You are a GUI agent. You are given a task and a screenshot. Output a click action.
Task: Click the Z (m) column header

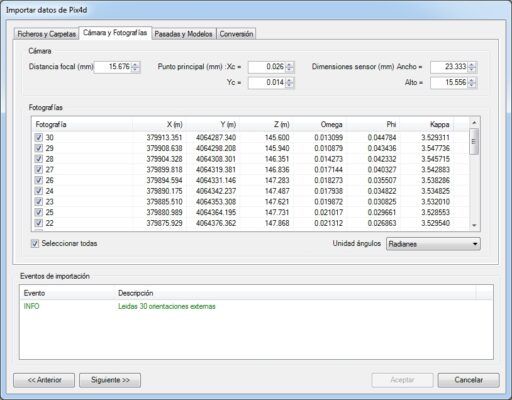click(x=266, y=124)
